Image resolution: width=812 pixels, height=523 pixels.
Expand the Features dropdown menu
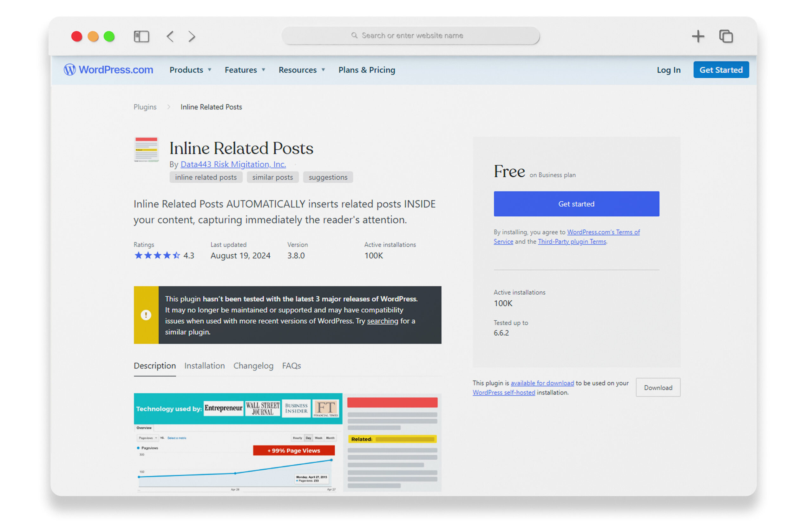point(245,70)
